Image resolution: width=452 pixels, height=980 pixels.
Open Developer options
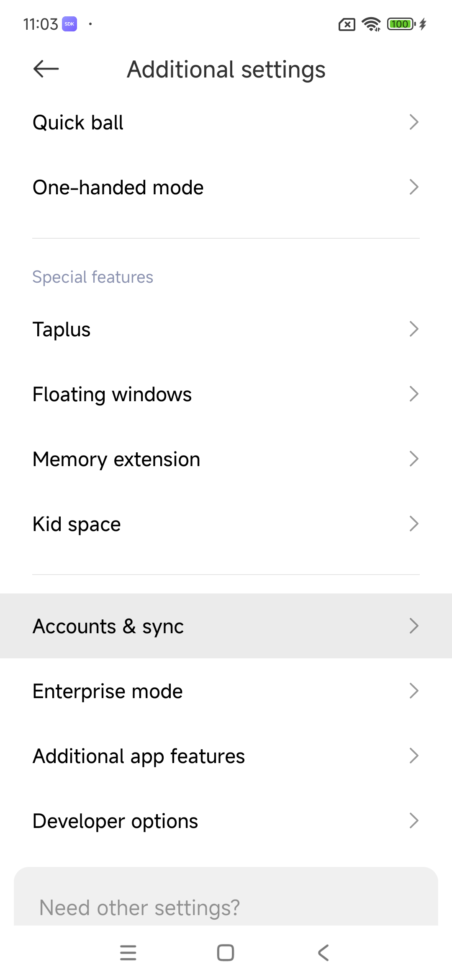(x=226, y=821)
